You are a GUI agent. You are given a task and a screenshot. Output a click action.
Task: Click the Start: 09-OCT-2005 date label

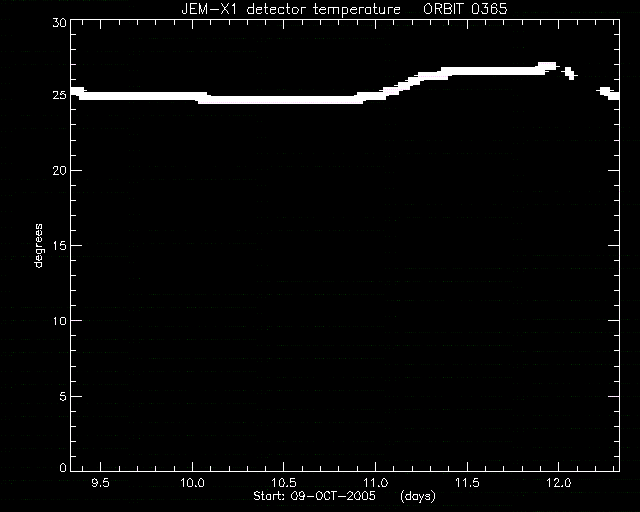pyautogui.click(x=314, y=496)
